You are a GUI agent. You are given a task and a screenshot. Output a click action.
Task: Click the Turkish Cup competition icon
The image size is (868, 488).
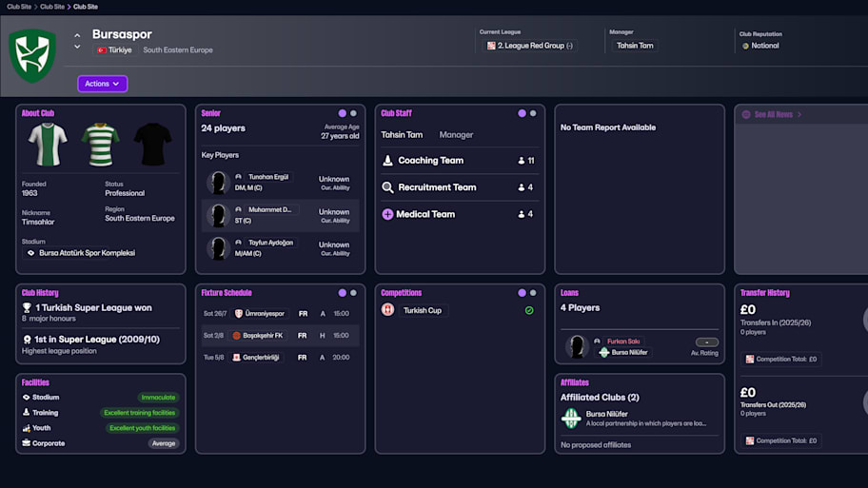pos(387,310)
